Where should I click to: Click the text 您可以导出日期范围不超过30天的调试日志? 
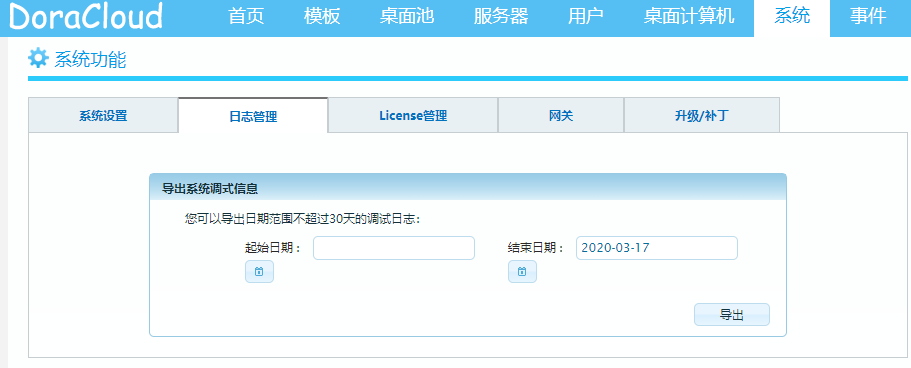pyautogui.click(x=302, y=219)
